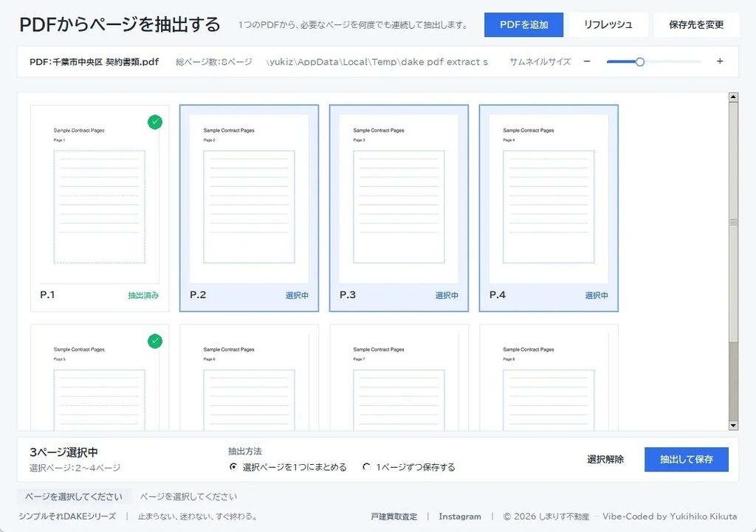Click scrollbar up arrow
Image resolution: width=756 pixels, height=532 pixels.
[x=733, y=97]
